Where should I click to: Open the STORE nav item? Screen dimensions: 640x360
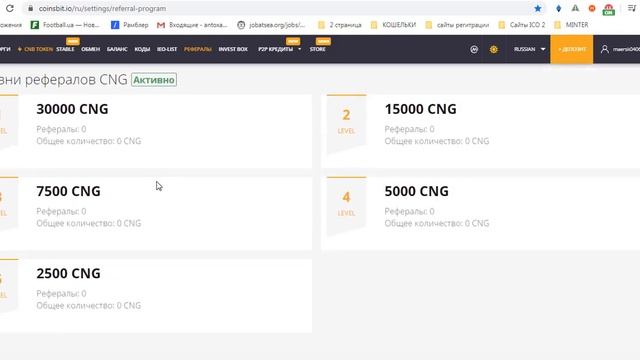click(318, 49)
